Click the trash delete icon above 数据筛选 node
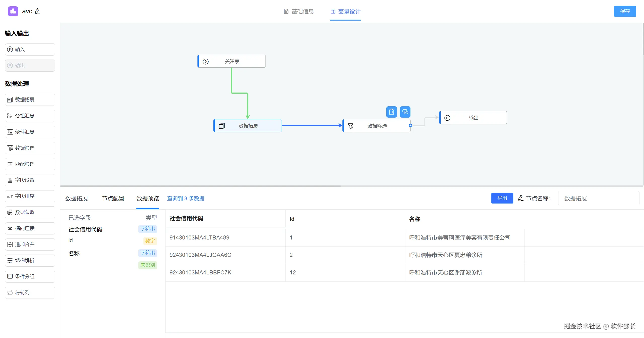 point(391,112)
